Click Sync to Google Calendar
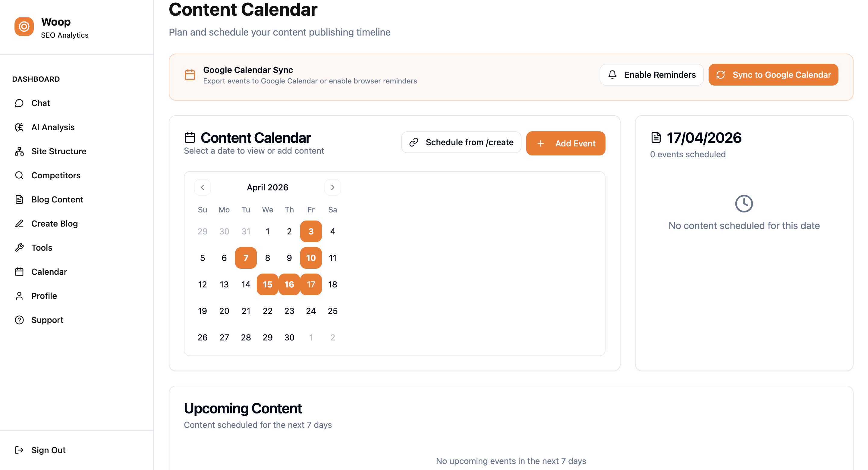Screen dimensions: 868x470 [773, 75]
